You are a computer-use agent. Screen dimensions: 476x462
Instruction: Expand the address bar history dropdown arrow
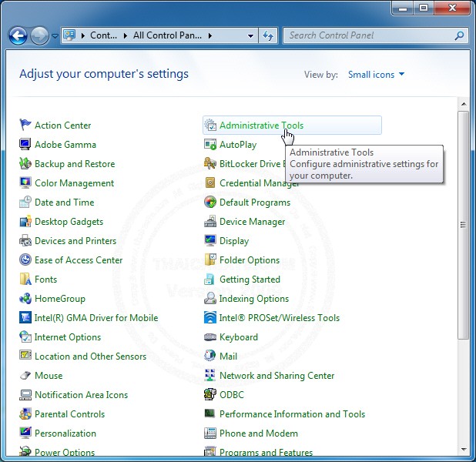click(250, 35)
